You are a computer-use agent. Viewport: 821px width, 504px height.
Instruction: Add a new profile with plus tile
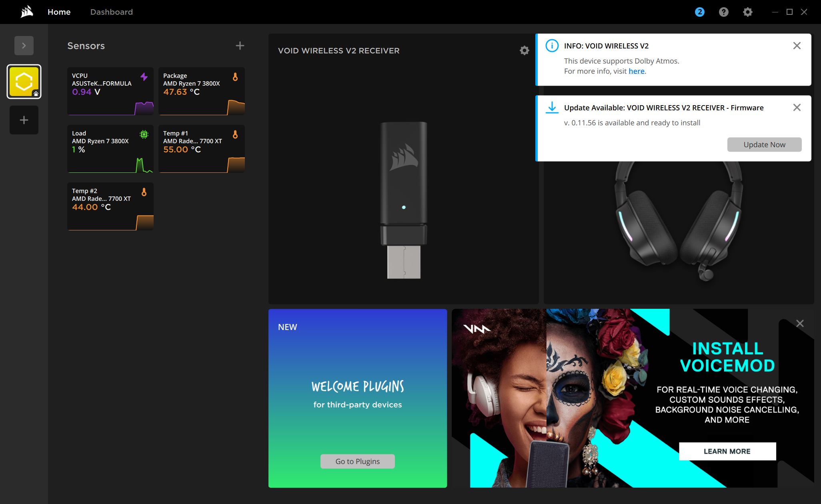coord(24,120)
